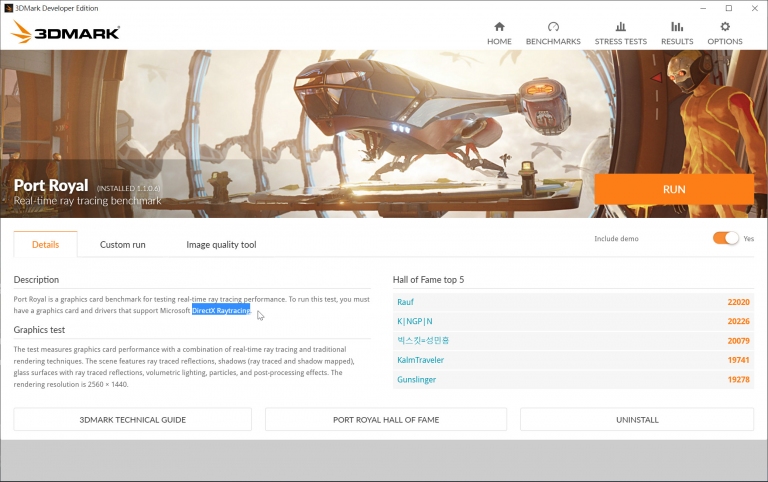
Task: Open the Image quality tool tab
Action: tap(221, 244)
